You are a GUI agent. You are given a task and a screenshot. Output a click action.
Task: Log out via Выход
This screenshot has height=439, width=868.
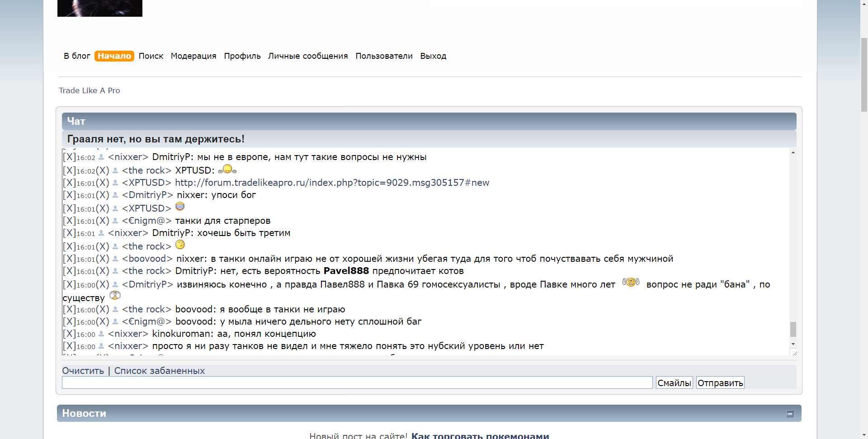[x=433, y=56]
